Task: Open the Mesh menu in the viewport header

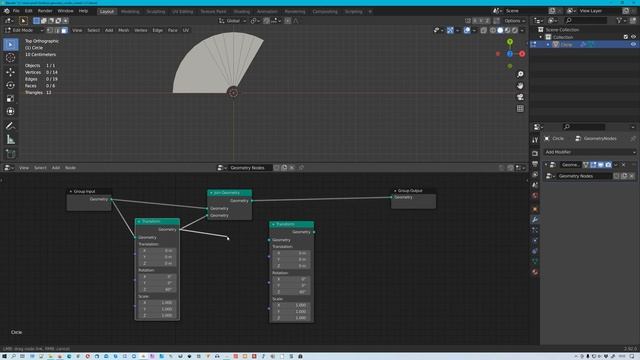Action: [x=124, y=30]
